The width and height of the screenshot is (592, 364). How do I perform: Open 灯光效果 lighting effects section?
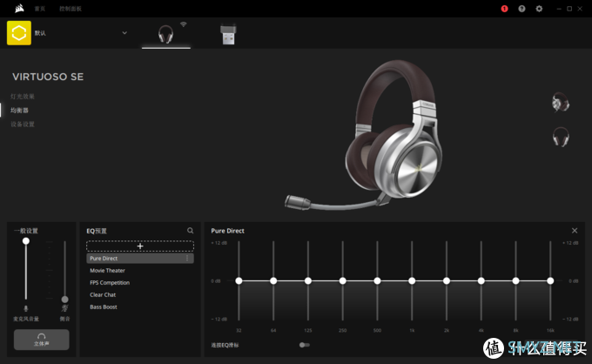coord(23,97)
